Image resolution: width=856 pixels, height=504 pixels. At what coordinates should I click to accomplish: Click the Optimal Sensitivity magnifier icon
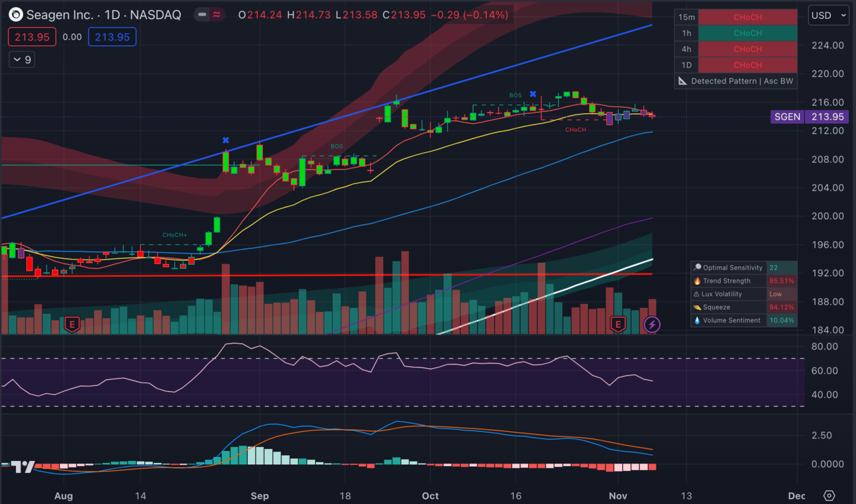[x=696, y=268]
